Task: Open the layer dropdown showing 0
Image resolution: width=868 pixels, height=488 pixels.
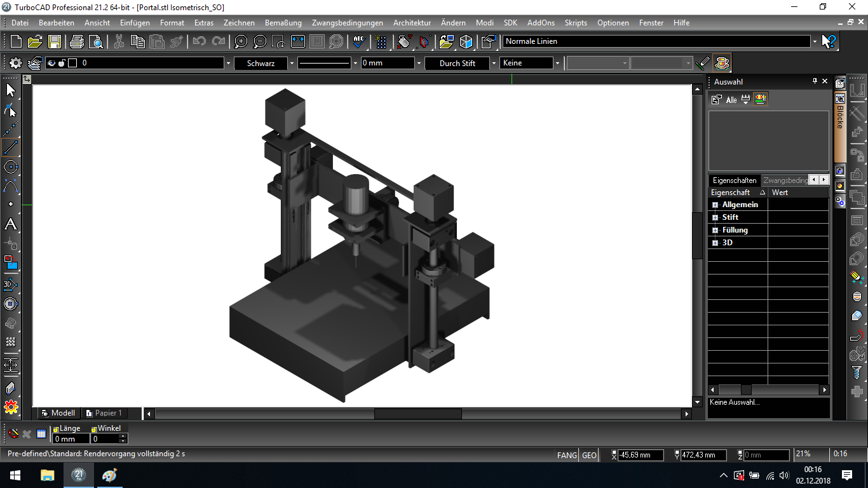Action: click(x=228, y=63)
